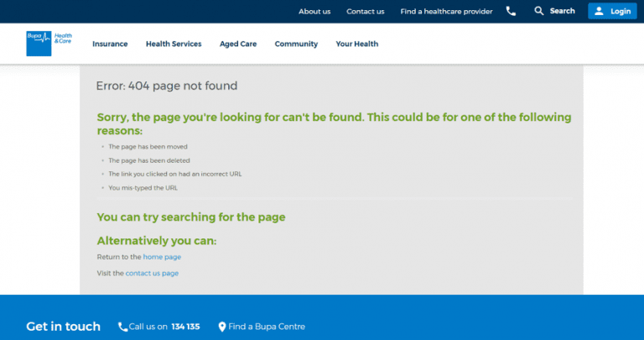Open the Contact us top link

[x=365, y=12]
